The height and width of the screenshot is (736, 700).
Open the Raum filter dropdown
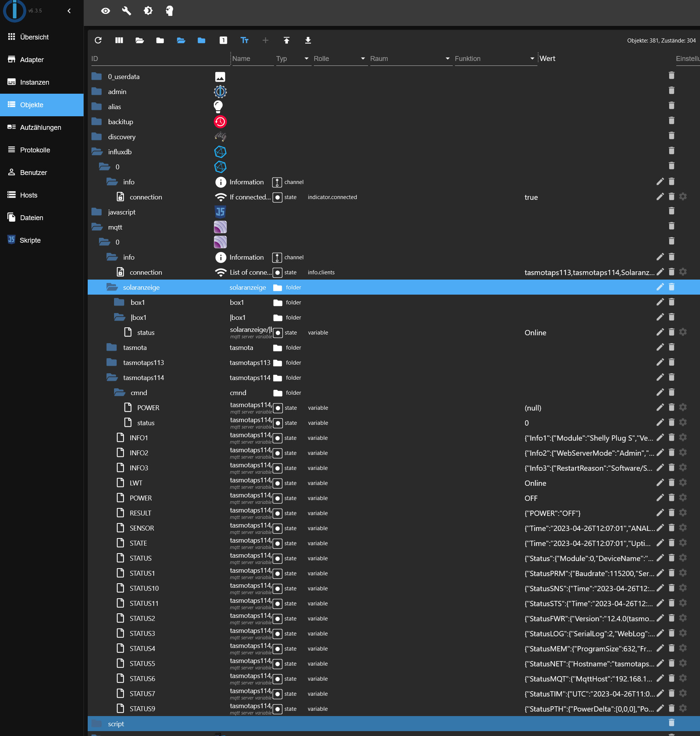tap(410, 59)
